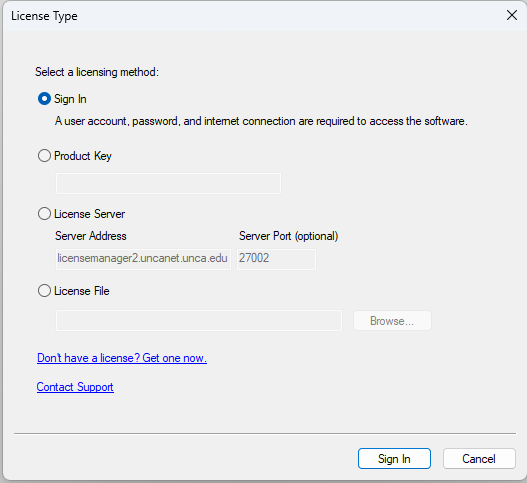The height and width of the screenshot is (483, 527).
Task: Click the License Server label text
Action: pyautogui.click(x=89, y=214)
